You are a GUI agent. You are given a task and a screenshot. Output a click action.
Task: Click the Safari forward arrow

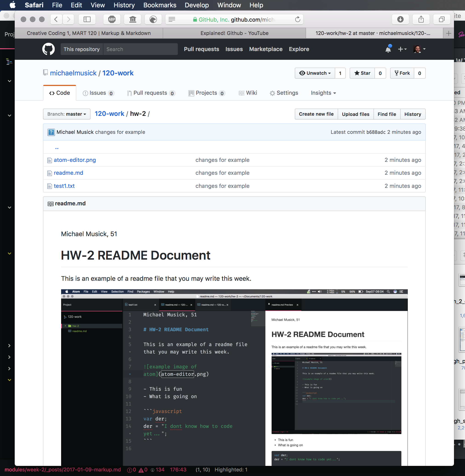pyautogui.click(x=68, y=19)
